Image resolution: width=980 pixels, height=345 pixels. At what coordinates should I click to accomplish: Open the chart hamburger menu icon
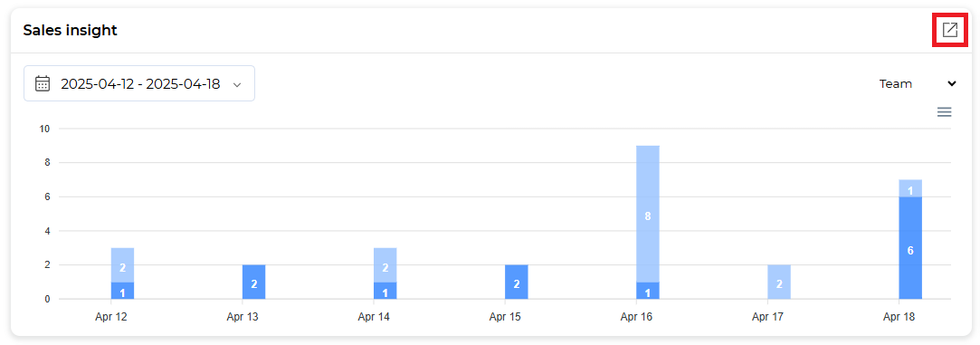click(x=944, y=112)
